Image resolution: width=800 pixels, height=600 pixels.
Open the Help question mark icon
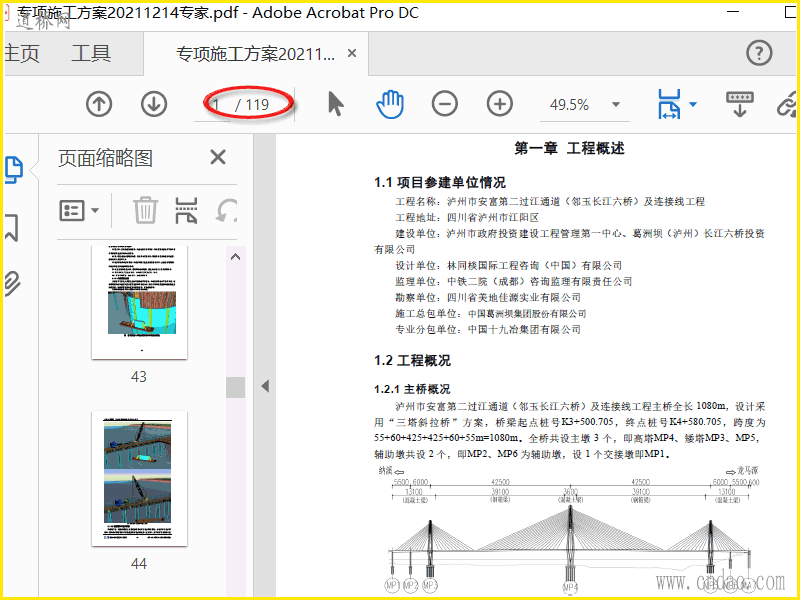coord(759,53)
